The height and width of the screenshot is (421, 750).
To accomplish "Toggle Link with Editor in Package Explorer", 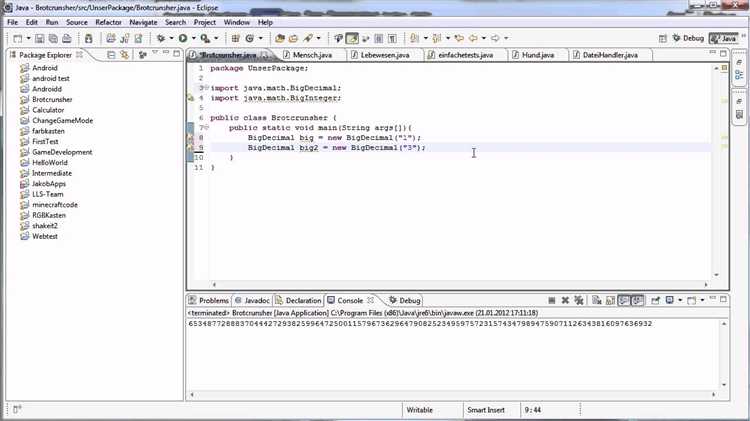I will coord(126,55).
